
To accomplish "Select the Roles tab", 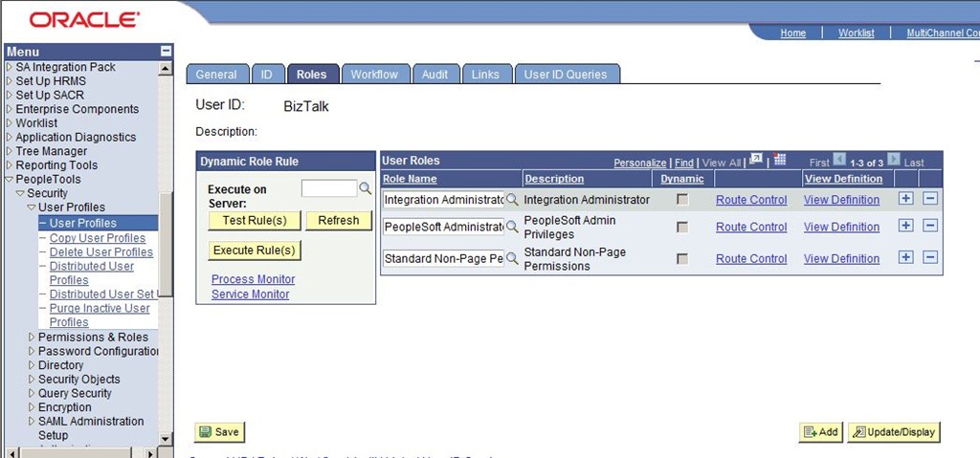I will 313,74.
